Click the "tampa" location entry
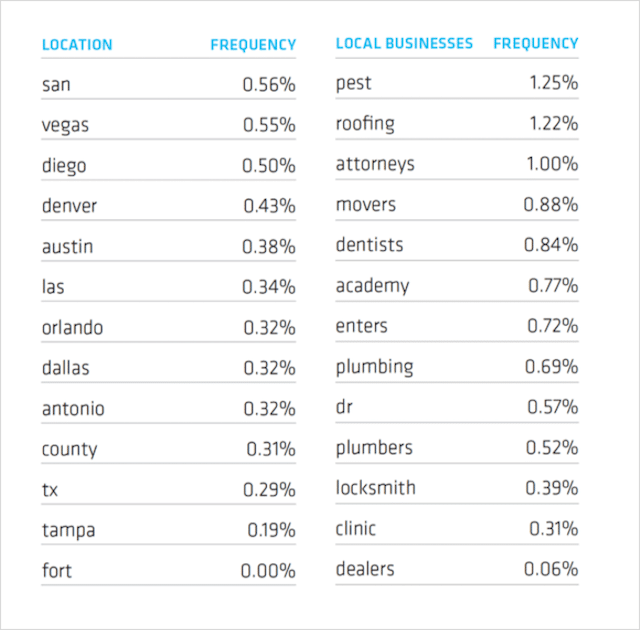The height and width of the screenshot is (630, 640). (x=66, y=531)
